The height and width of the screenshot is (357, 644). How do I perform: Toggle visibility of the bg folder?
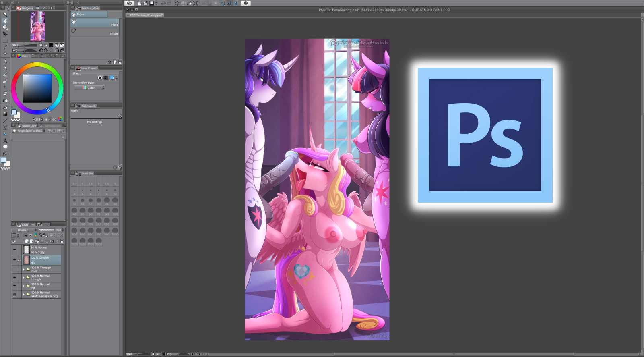pos(14,286)
